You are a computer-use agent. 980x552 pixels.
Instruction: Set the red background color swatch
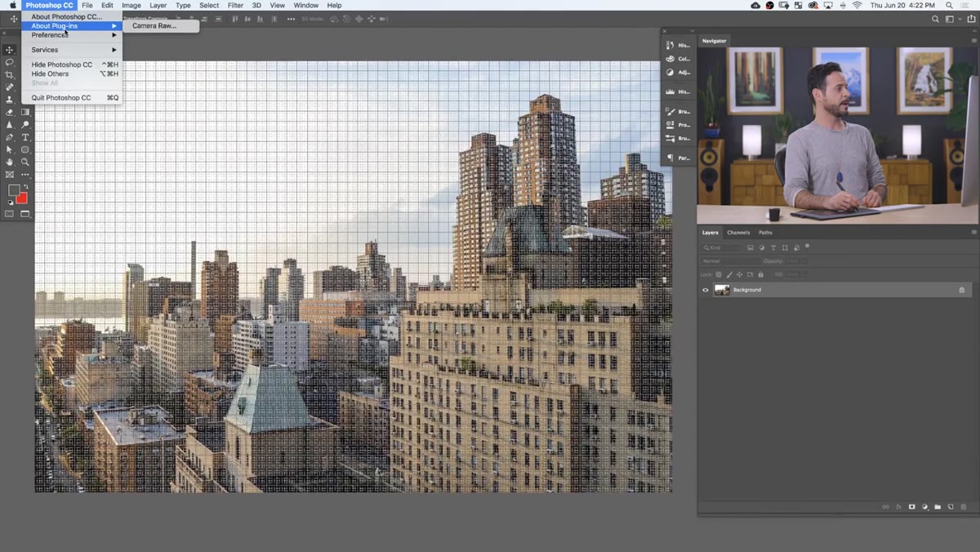pos(21,198)
